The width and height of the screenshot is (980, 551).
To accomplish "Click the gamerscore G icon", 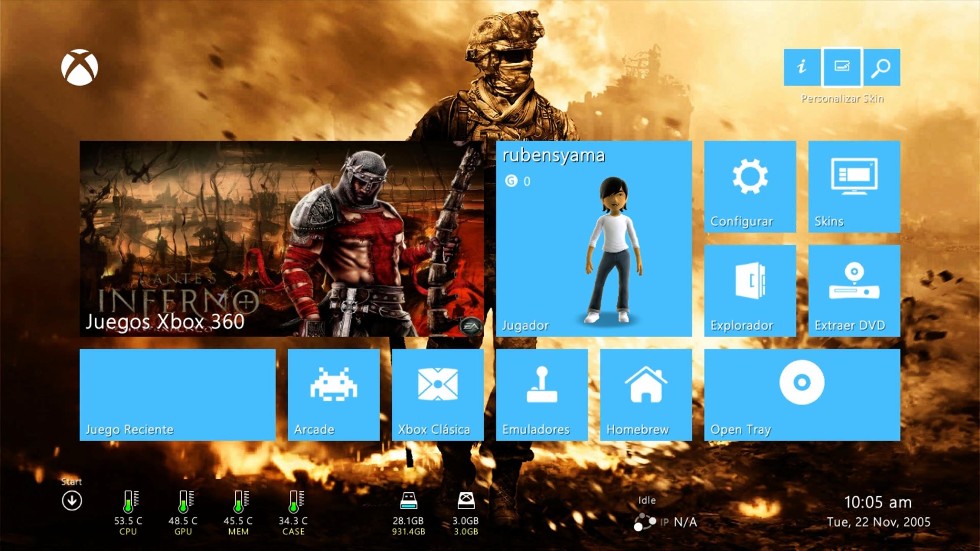I will (511, 181).
